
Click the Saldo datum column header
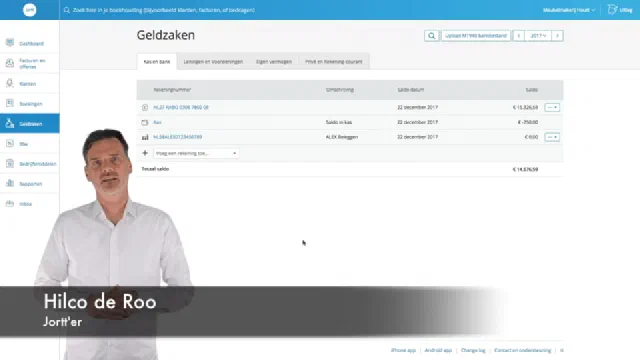coord(411,90)
